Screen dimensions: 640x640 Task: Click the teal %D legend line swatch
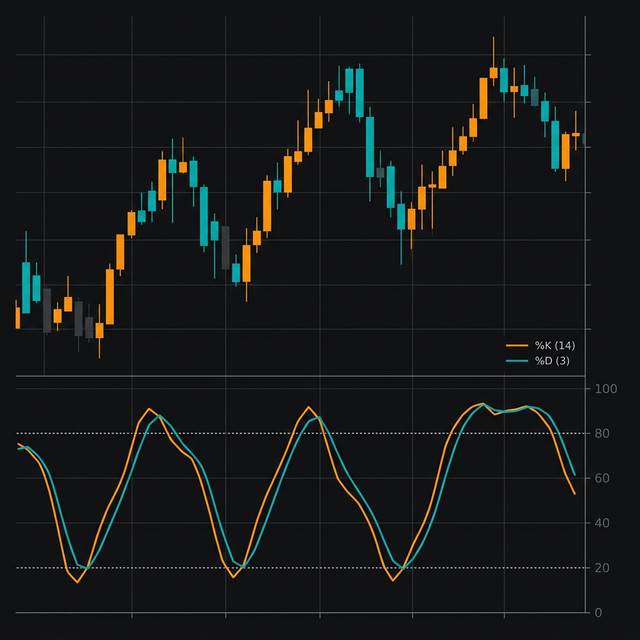pos(517,361)
